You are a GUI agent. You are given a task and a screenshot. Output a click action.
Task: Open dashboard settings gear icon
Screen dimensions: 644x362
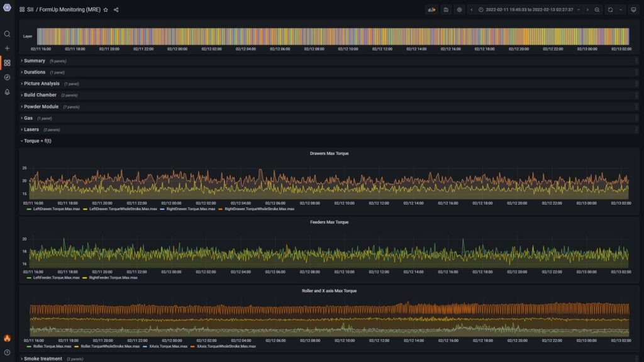460,10
